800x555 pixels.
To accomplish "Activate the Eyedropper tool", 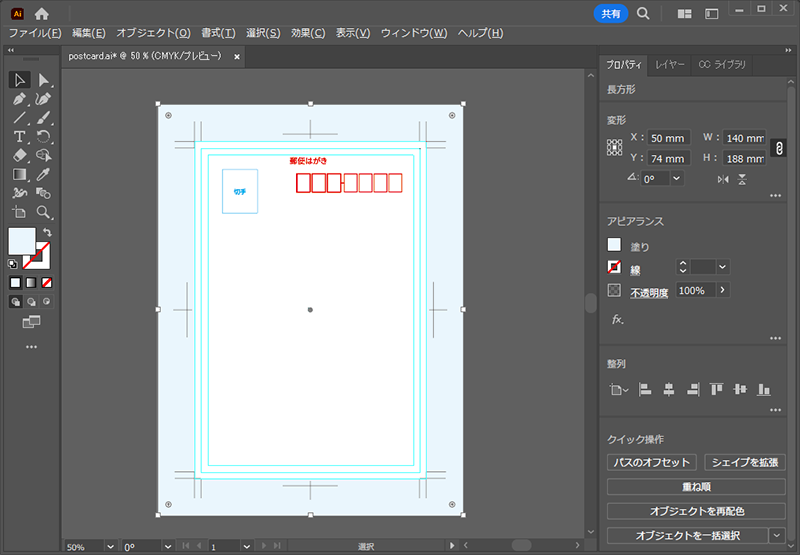I will coord(44,174).
